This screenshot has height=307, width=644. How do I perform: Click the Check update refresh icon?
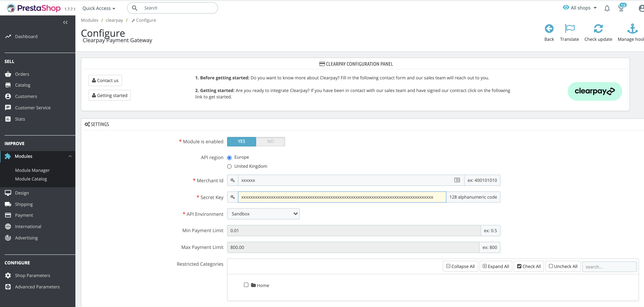(x=598, y=29)
